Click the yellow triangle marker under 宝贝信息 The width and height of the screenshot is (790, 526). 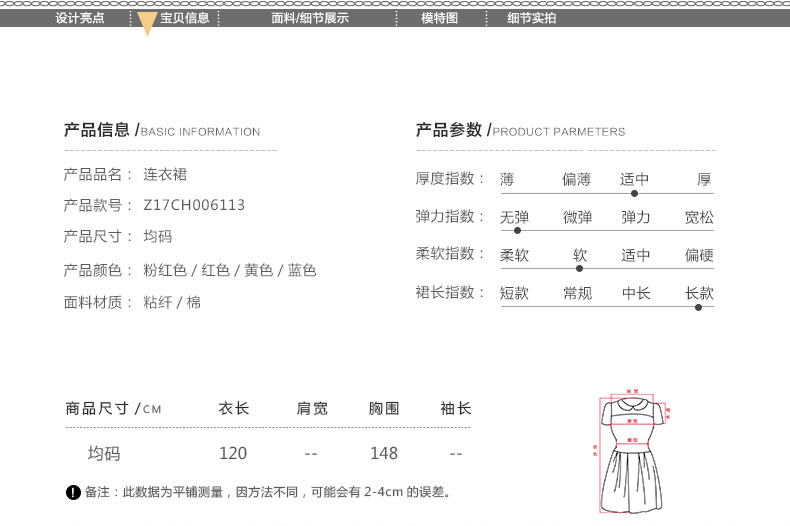tap(147, 26)
